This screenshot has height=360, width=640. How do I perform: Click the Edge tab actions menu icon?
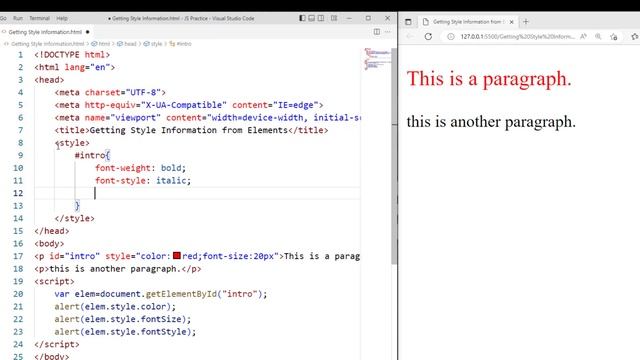tap(408, 22)
